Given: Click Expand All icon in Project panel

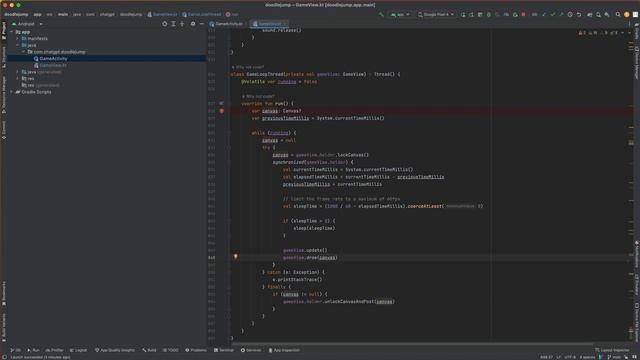Looking at the screenshot, I should pos(173,24).
